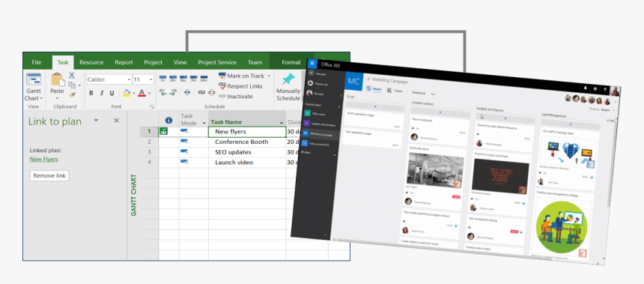The height and width of the screenshot is (284, 644).
Task: Click the Remove link button
Action: 49,175
